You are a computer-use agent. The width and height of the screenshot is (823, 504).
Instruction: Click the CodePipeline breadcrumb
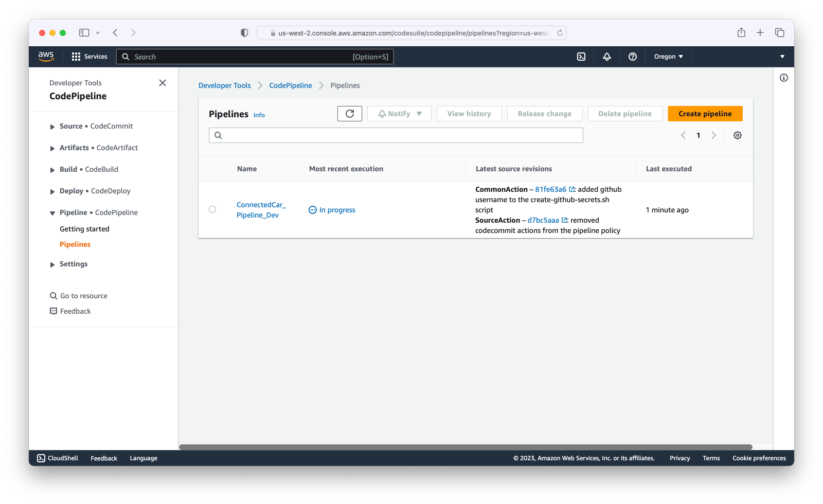291,85
